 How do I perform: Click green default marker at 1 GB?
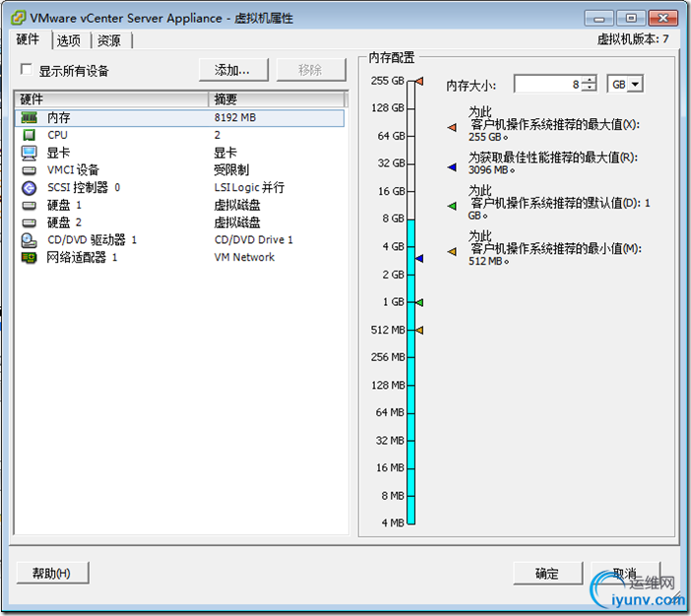pyautogui.click(x=419, y=302)
